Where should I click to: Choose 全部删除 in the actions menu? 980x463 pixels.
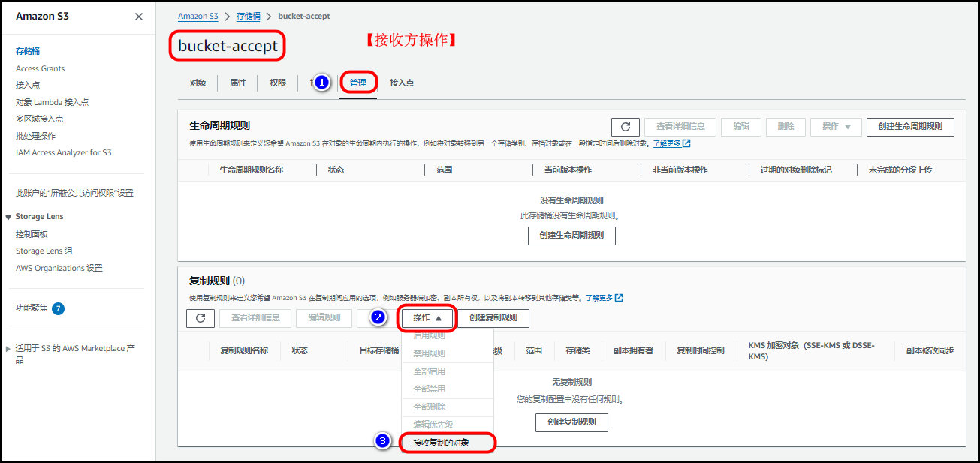[430, 407]
